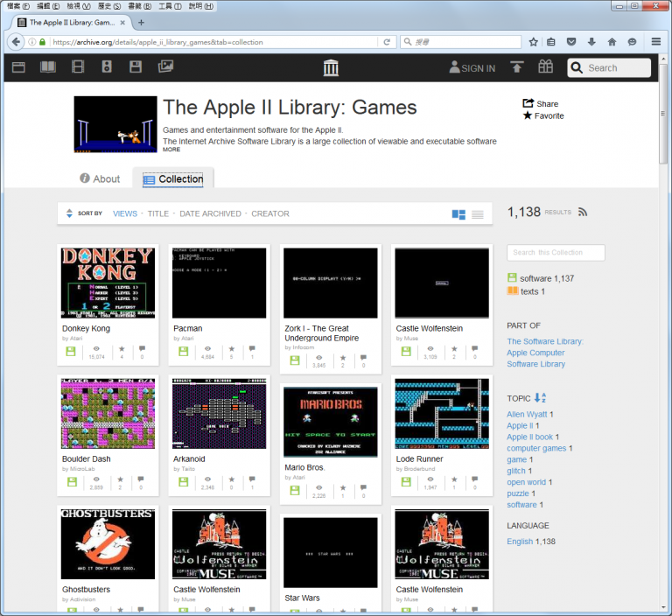Click SIGN IN in the top bar
Screen dimensions: 672x616
tap(472, 67)
